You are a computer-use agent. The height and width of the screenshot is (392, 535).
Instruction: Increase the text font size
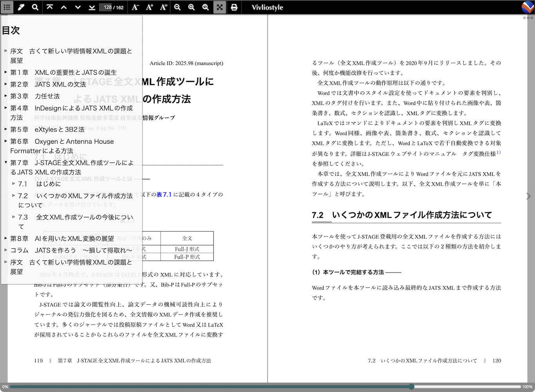[149, 7]
